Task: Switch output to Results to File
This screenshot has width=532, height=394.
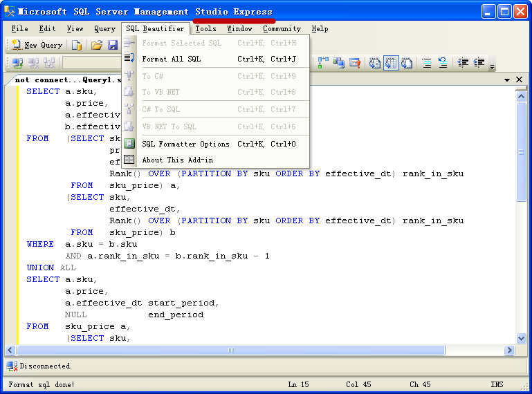Action: coord(407,63)
